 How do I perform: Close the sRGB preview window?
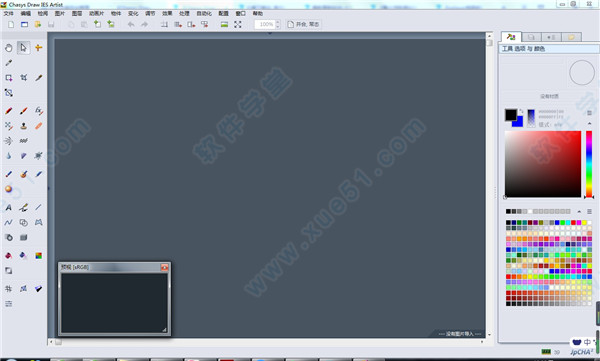(x=165, y=267)
